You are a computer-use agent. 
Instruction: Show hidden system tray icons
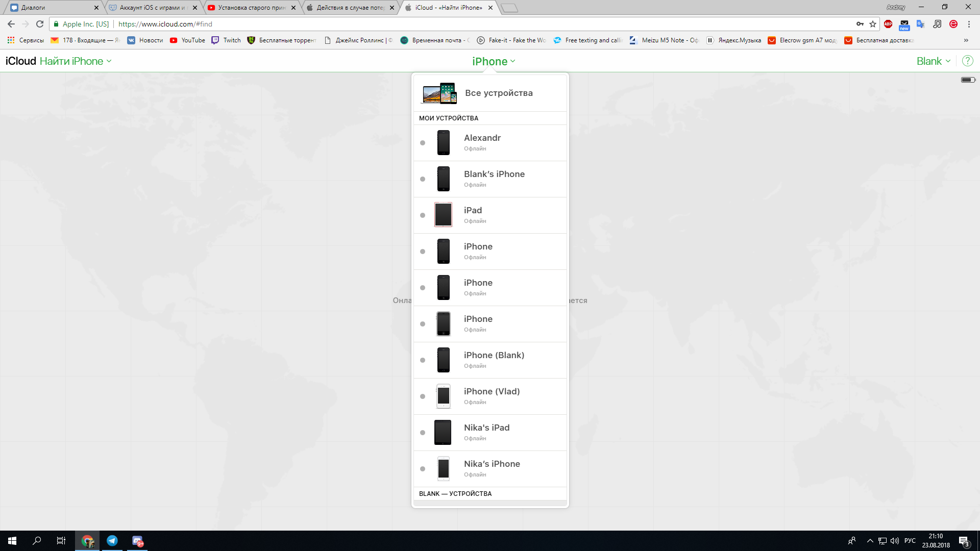tap(870, 541)
